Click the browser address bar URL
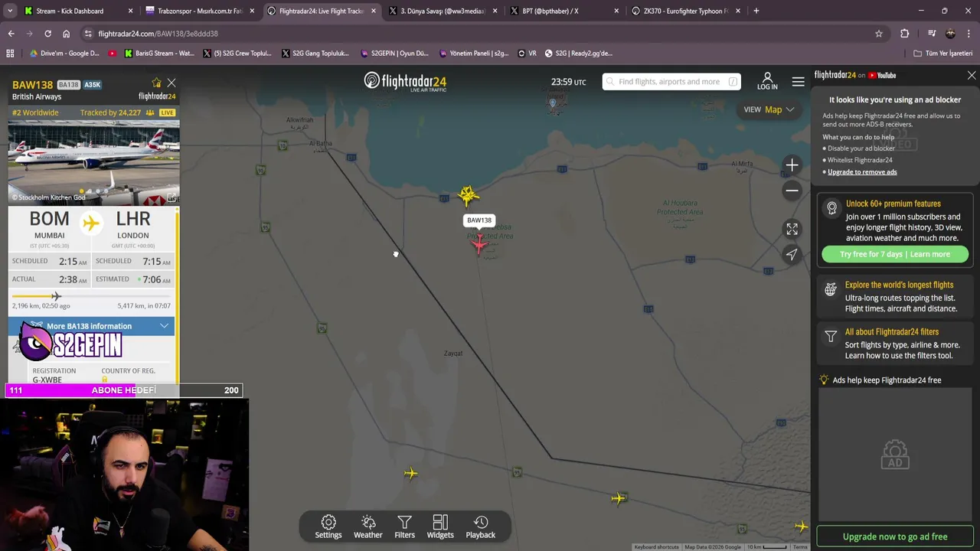This screenshot has height=551, width=980. pyautogui.click(x=158, y=34)
